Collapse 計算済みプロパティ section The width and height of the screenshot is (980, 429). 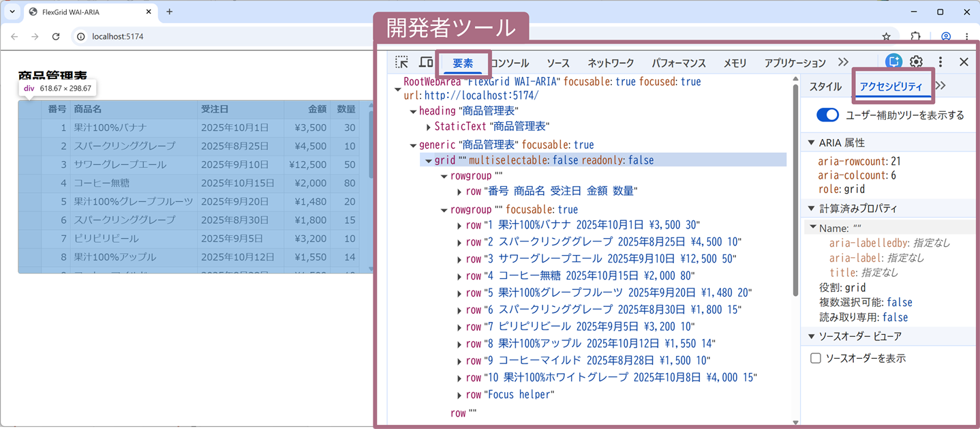click(811, 209)
